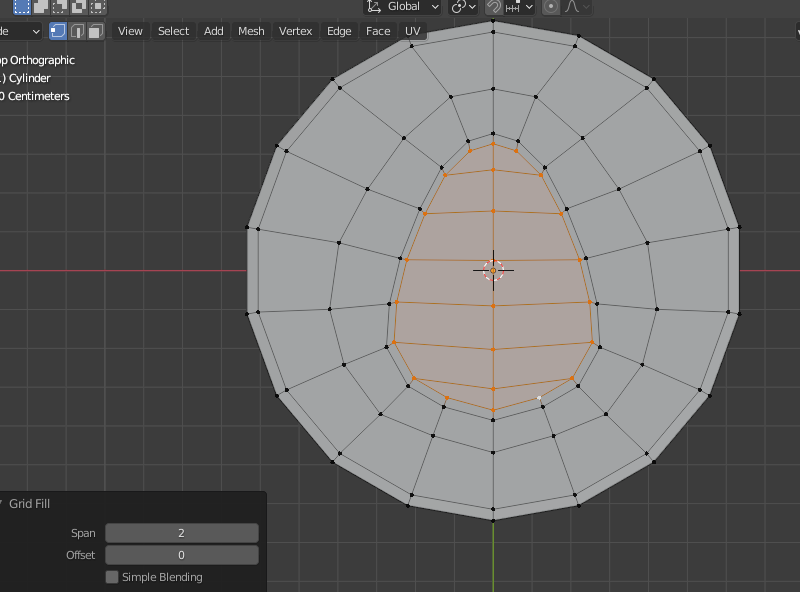Enable face select mode

(x=95, y=31)
